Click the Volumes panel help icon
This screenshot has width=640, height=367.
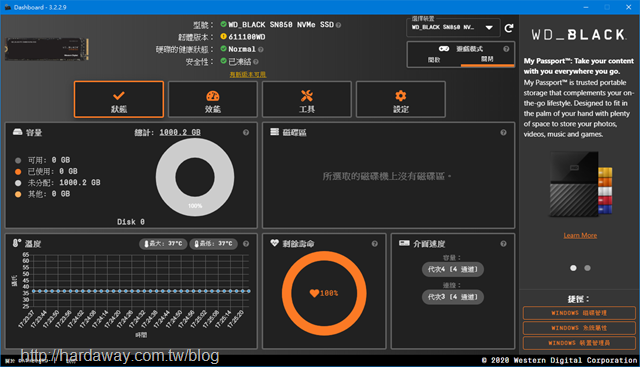[503, 132]
